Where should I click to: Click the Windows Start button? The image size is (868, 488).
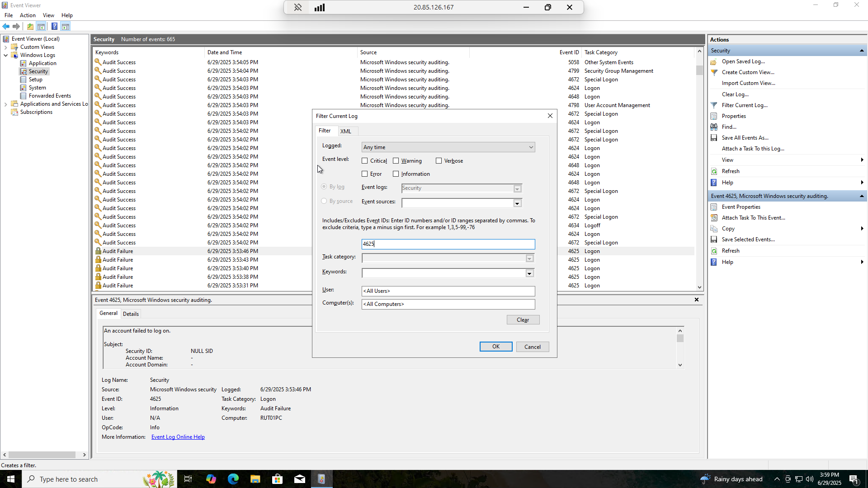point(11,479)
